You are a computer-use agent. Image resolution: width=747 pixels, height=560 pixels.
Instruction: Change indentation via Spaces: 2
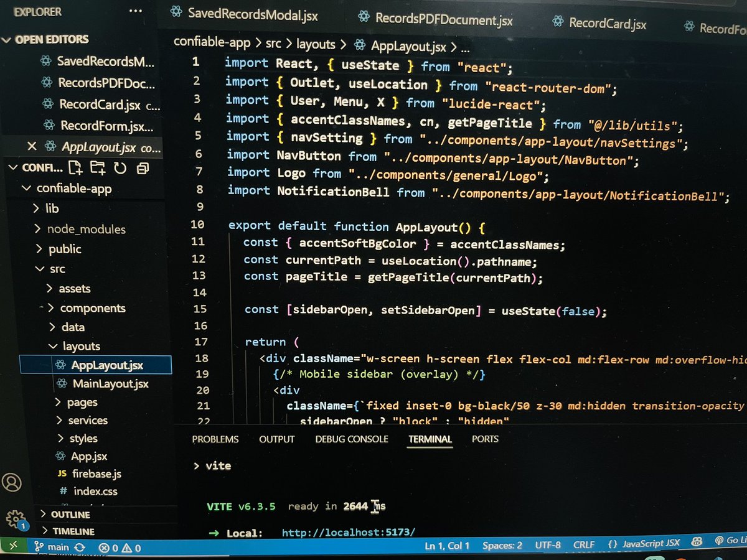click(x=502, y=545)
